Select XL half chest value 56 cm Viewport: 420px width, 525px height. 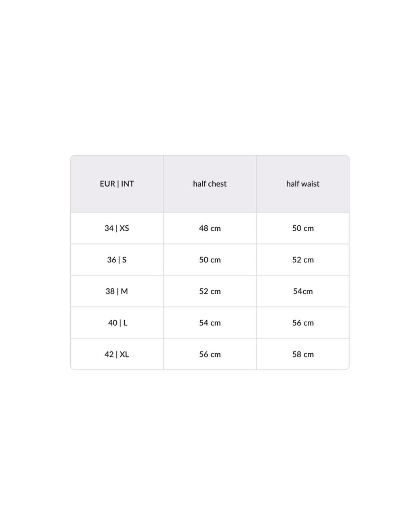click(210, 354)
